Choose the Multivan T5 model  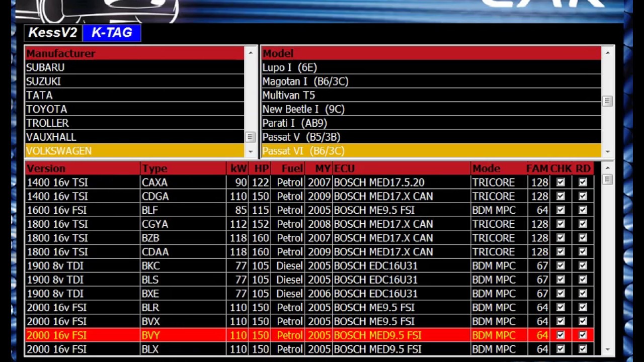pyautogui.click(x=431, y=95)
